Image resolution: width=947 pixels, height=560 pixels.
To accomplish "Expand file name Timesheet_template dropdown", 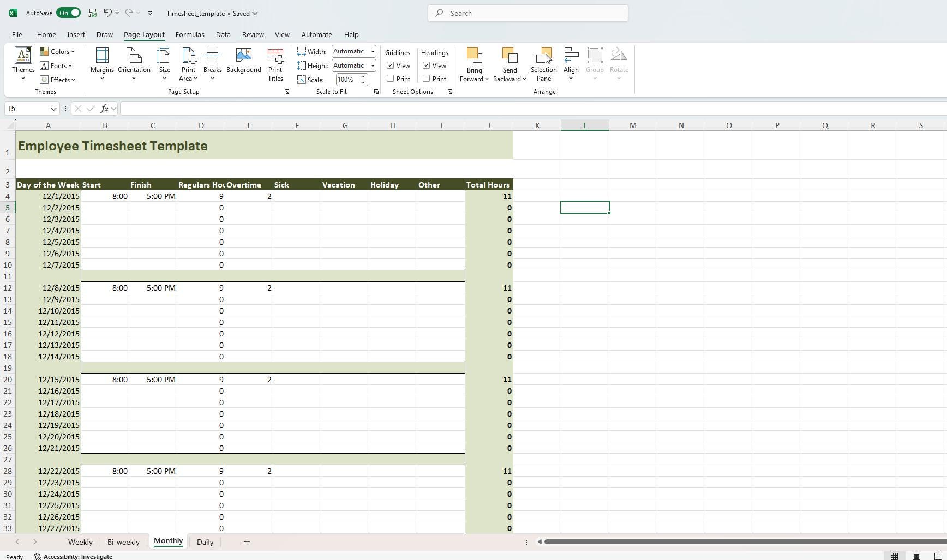I will 255,13.
